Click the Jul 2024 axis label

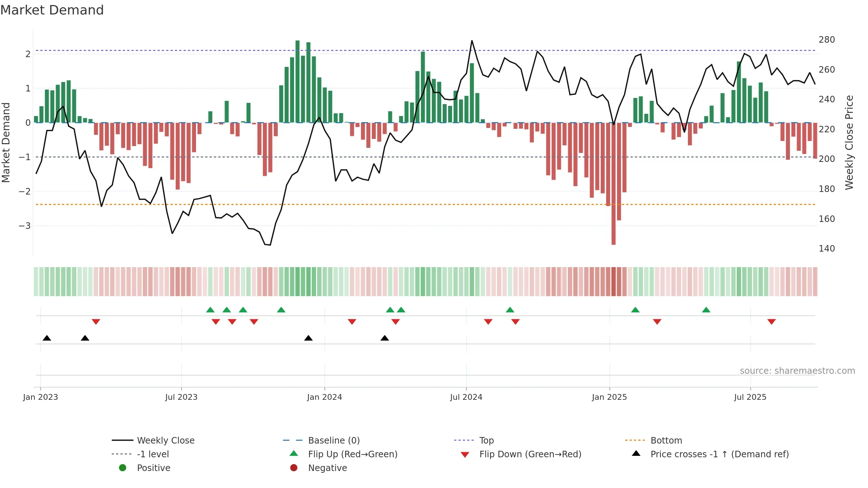(466, 397)
